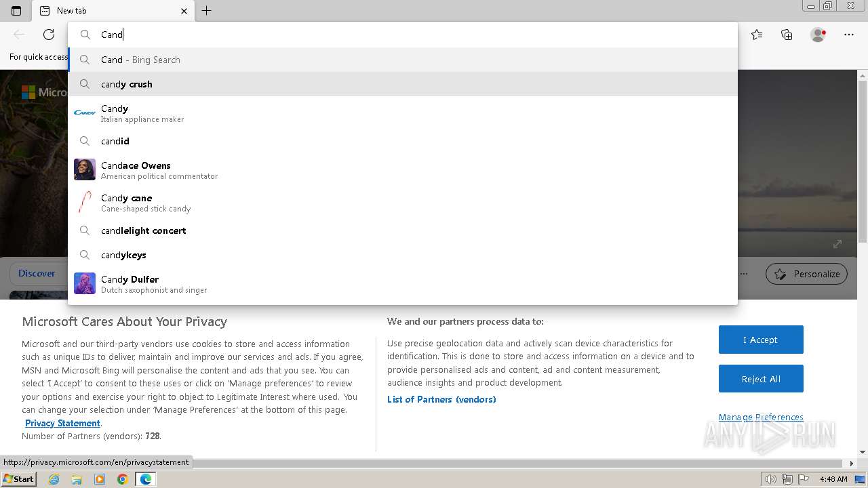Open List of Partners (vendors) link
Screen dimensions: 868x488
point(441,399)
